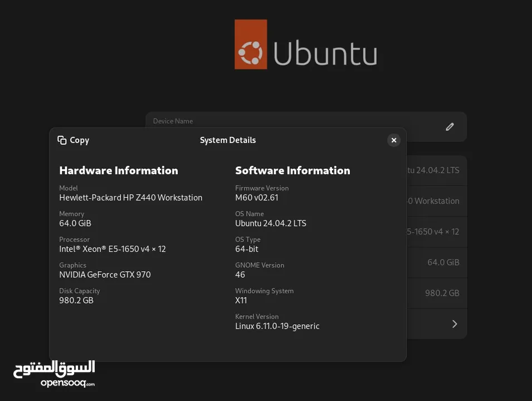
Task: Click the 'System Details' dialog title
Action: (x=228, y=140)
